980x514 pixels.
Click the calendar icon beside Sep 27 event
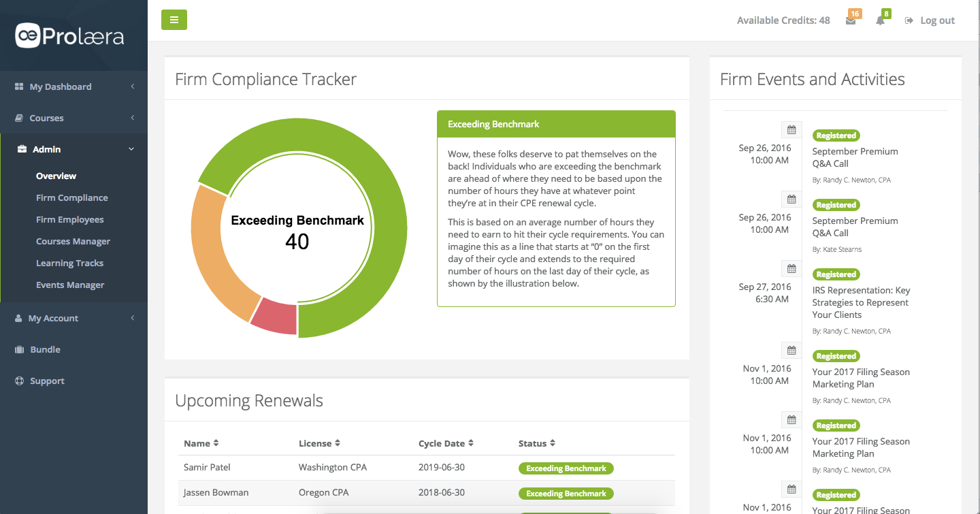point(791,268)
